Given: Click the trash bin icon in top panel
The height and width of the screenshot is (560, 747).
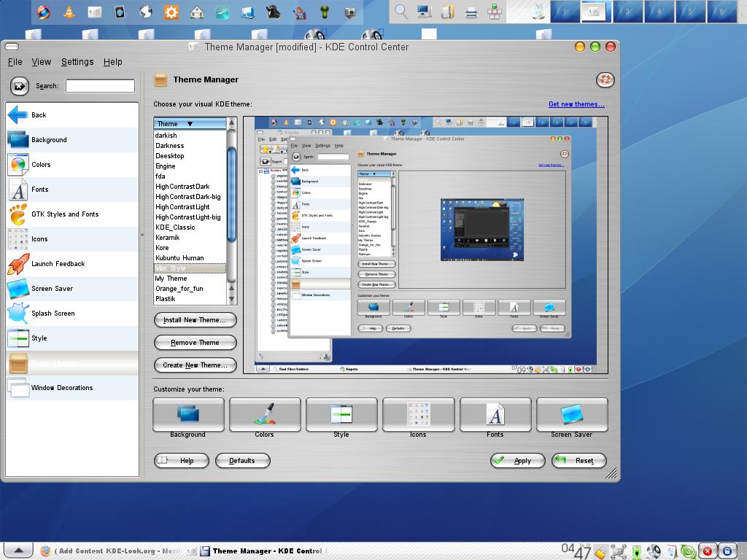Looking at the screenshot, I should (x=538, y=12).
